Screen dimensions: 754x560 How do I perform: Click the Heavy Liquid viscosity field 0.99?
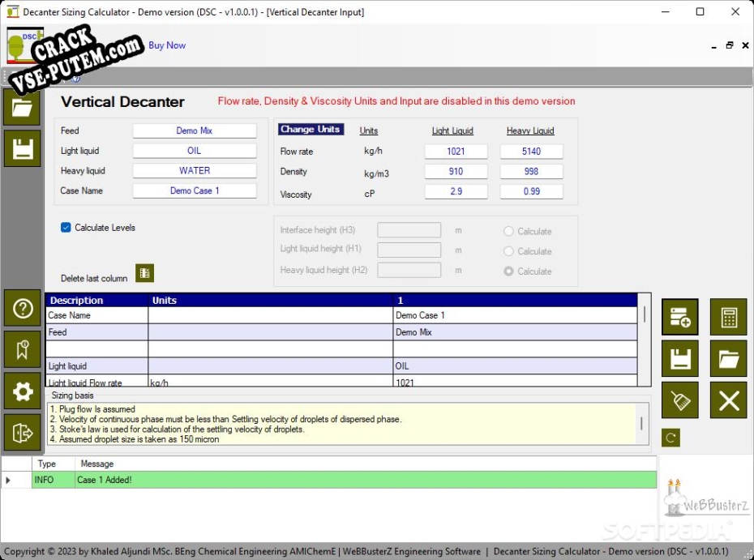531,191
